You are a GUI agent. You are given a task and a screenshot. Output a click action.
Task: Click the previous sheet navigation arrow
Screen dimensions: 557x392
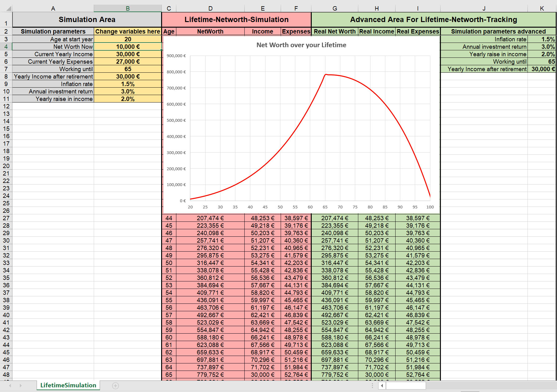pyautogui.click(x=10, y=386)
